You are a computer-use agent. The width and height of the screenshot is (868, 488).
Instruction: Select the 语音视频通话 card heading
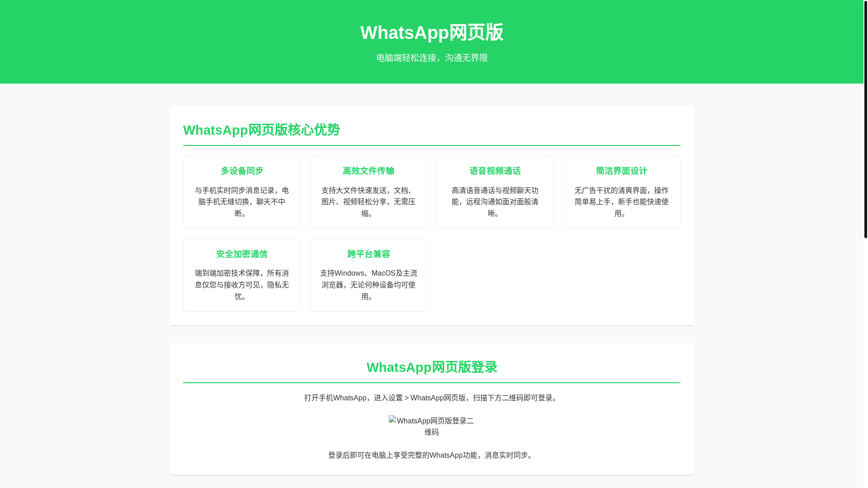[495, 171]
